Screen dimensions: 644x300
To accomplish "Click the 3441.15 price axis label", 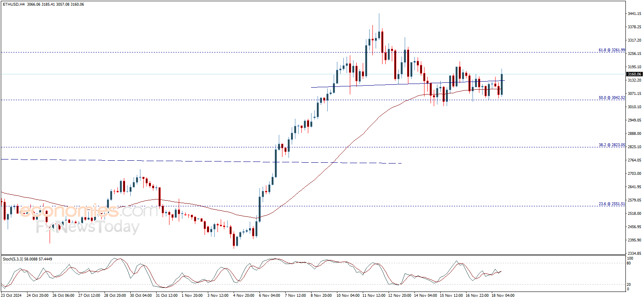I will [634, 14].
